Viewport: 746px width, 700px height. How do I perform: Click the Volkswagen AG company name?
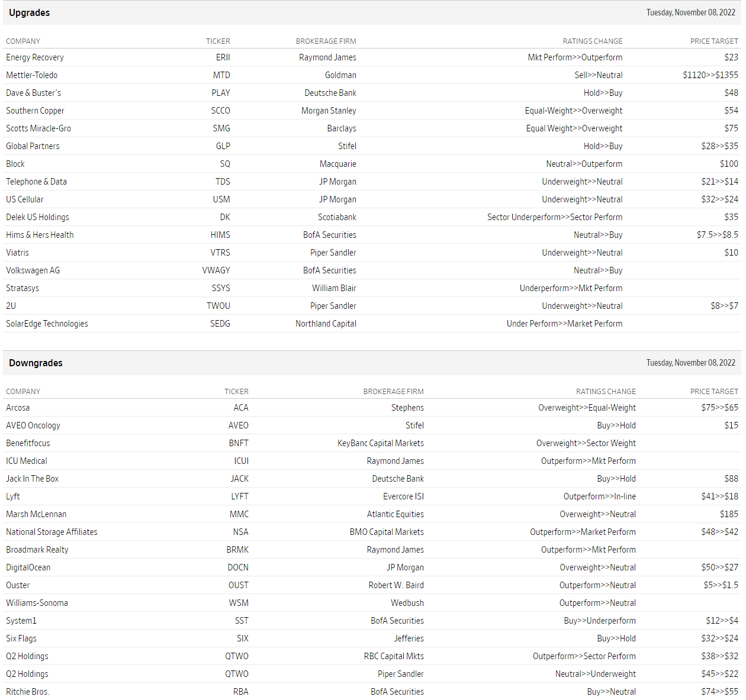[33, 270]
